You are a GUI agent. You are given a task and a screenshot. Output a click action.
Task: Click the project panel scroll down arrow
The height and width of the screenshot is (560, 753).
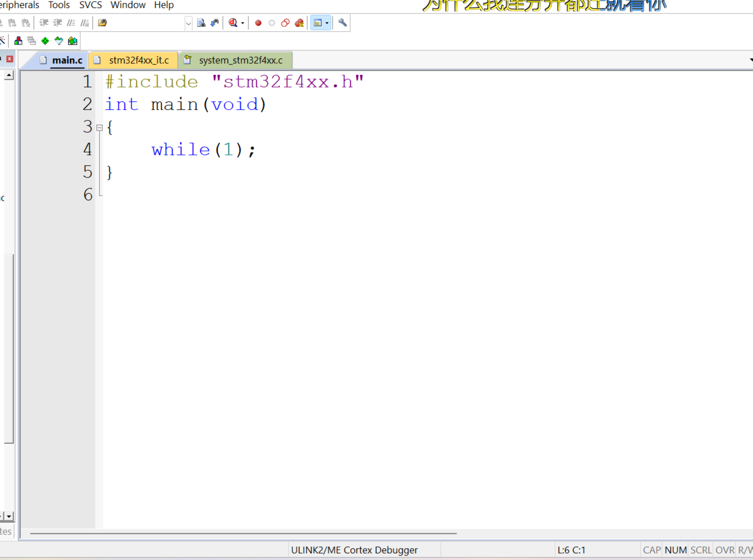coord(9,516)
